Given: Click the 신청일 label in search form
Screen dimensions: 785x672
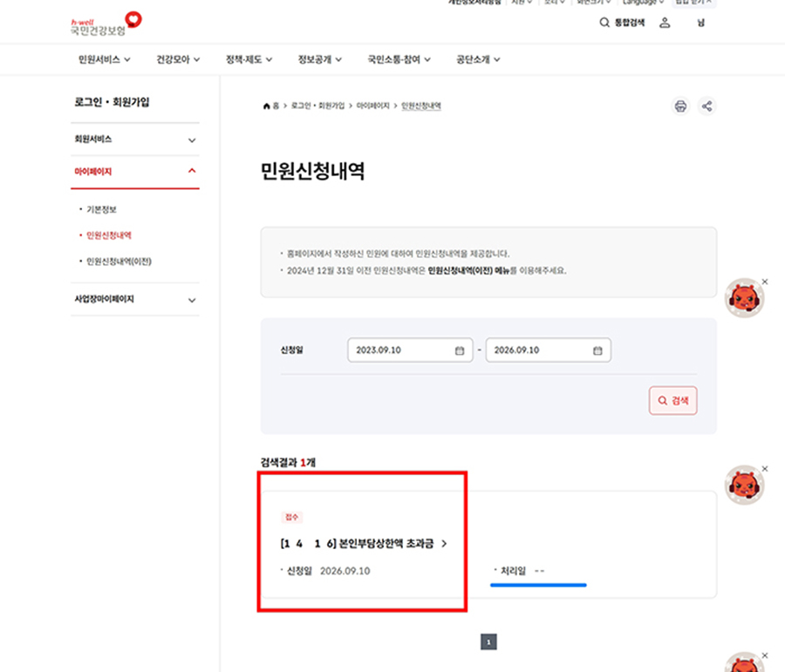Looking at the screenshot, I should tap(292, 350).
